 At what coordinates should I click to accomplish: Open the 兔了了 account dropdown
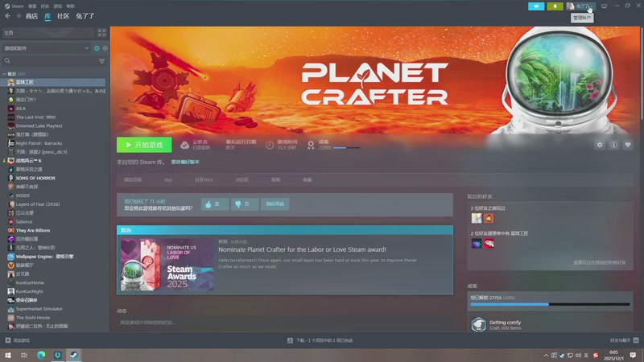point(580,6)
